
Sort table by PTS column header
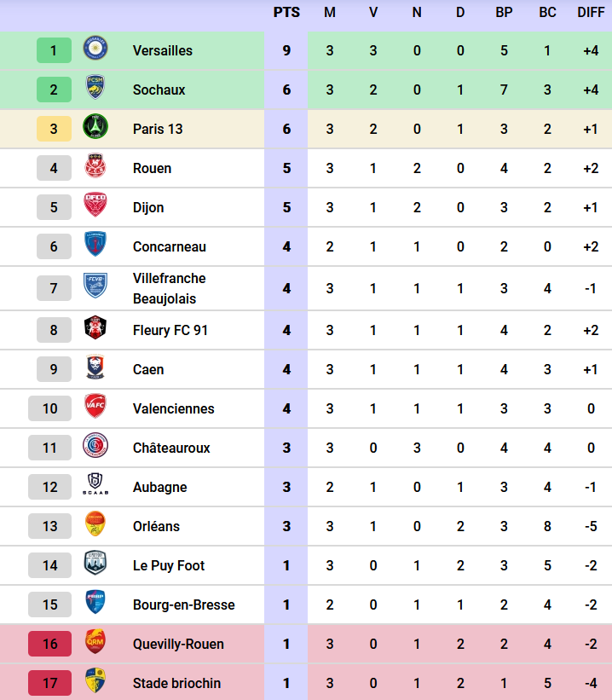coord(286,12)
